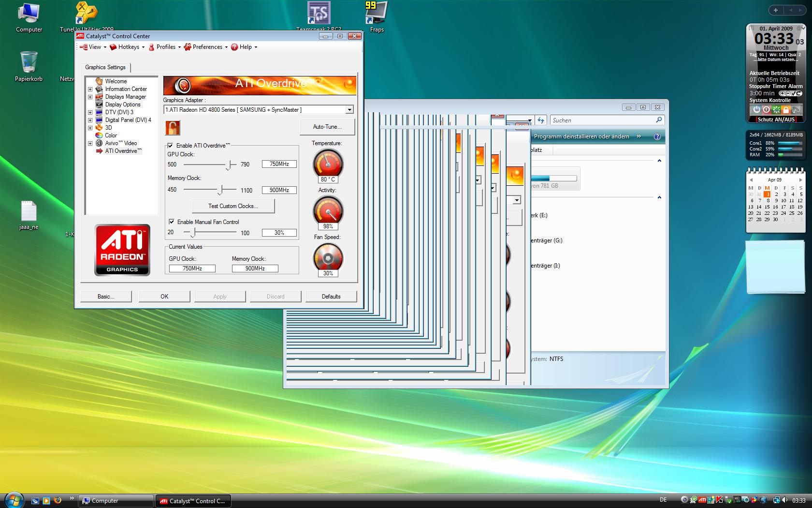Click the search magnifier in Explorer window
The image size is (812, 508).
pos(659,120)
